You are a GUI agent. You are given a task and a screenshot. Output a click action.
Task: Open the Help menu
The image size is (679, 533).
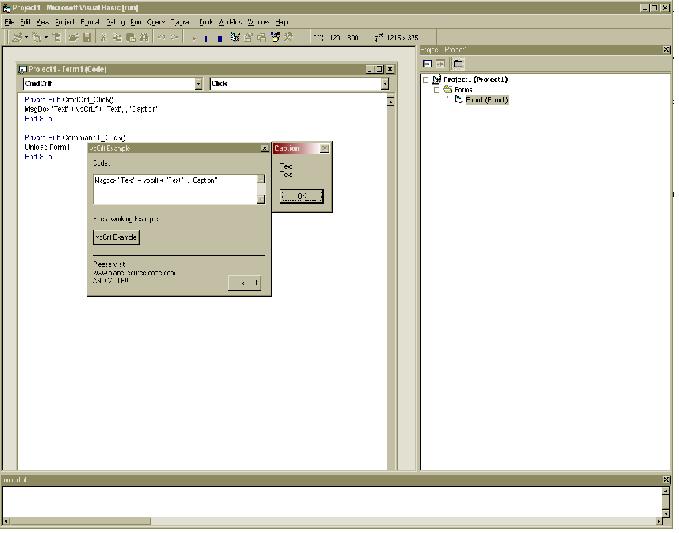pyautogui.click(x=282, y=21)
